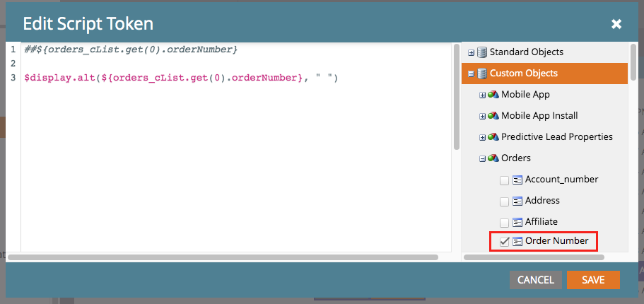Screen dimensions: 644x304
Task: Click the Affiliate field label
Action: [541, 222]
